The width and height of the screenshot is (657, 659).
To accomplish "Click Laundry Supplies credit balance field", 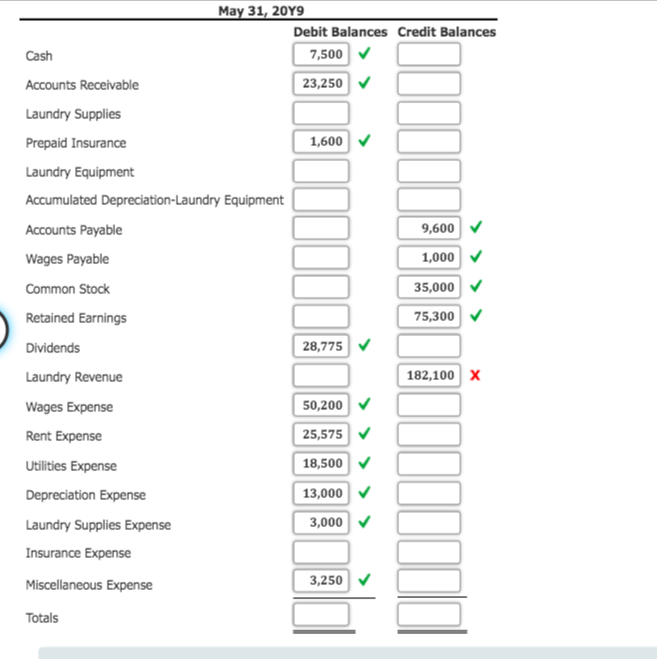I will tap(429, 113).
